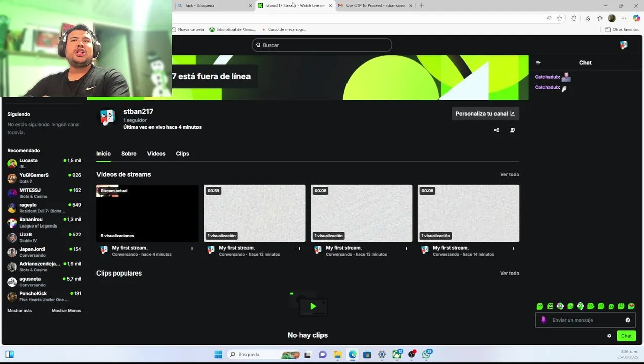Click the LizzB recommended channel

pyautogui.click(x=44, y=237)
